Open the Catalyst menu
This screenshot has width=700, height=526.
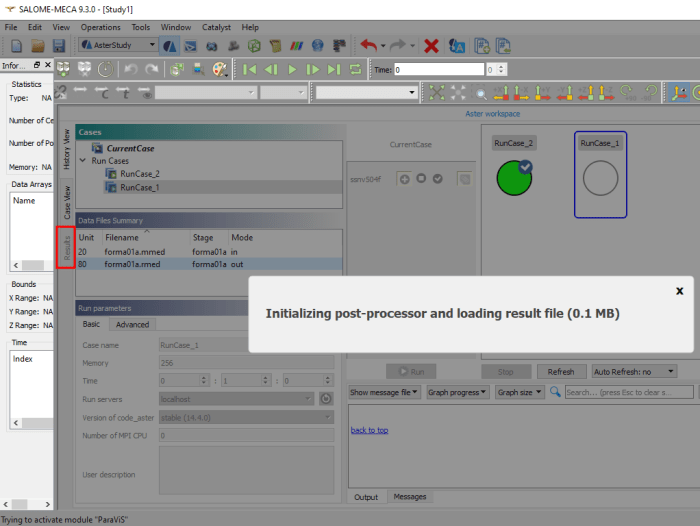[216, 27]
